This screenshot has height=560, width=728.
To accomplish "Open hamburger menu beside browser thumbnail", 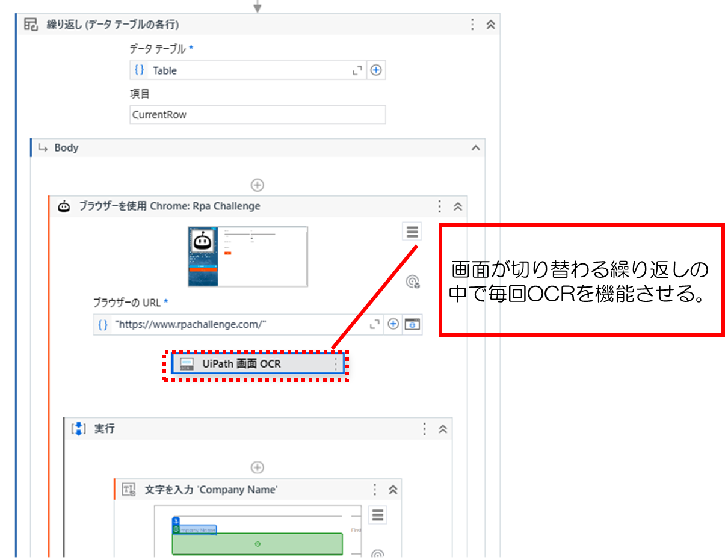I will (412, 232).
